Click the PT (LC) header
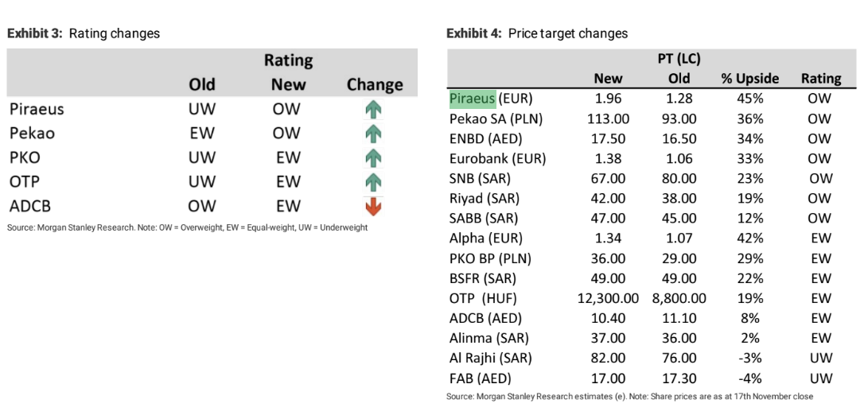This screenshot has height=419, width=868. 679,58
